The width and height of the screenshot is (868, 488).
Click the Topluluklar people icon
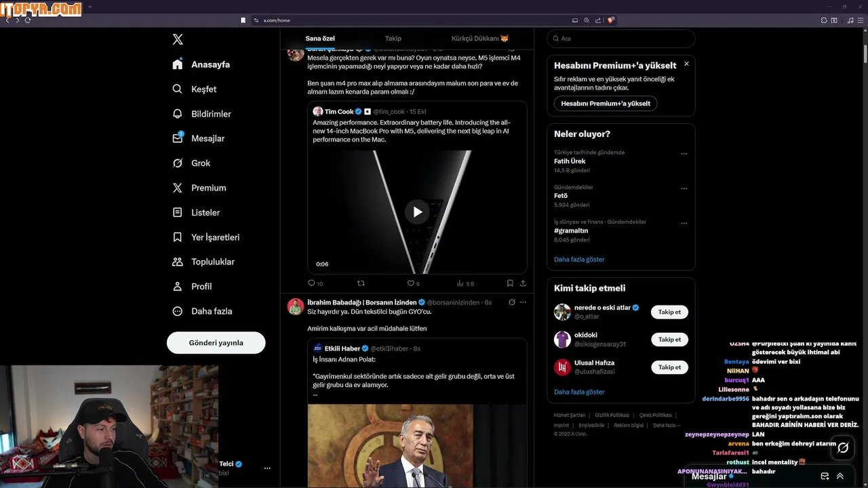click(x=178, y=262)
